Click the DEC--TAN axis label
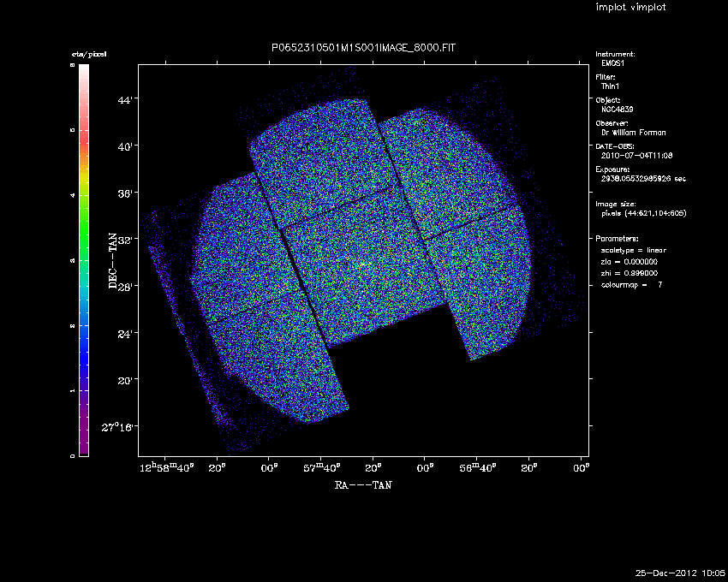 (x=113, y=261)
